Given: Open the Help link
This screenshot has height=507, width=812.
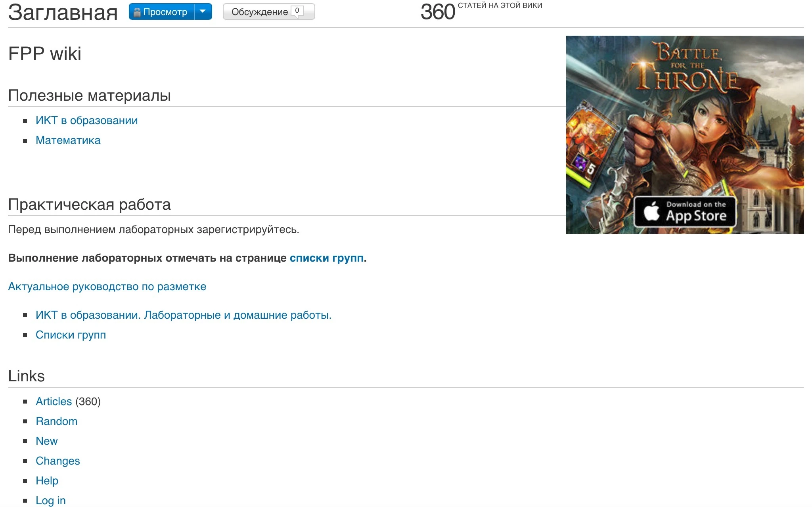Looking at the screenshot, I should [x=47, y=481].
